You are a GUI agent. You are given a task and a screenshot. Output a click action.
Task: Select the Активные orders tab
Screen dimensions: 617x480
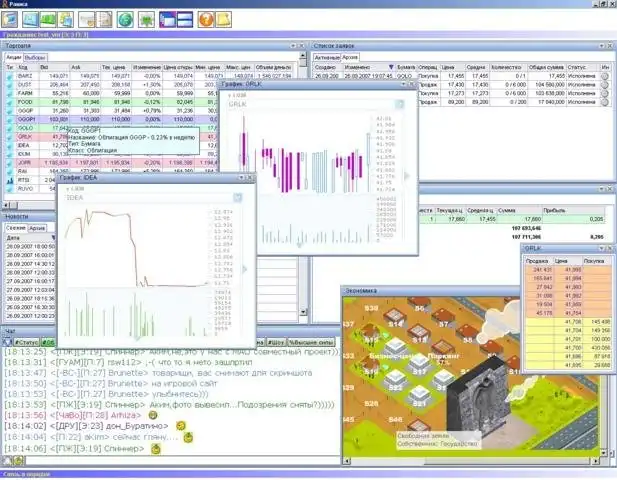pyautogui.click(x=327, y=57)
